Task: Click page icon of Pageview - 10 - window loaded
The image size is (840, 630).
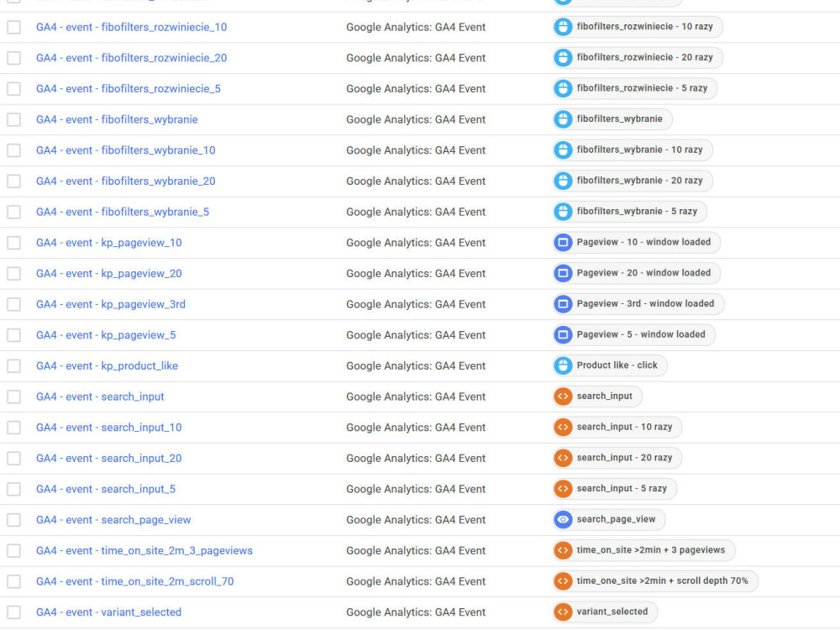Action: pyautogui.click(x=563, y=243)
